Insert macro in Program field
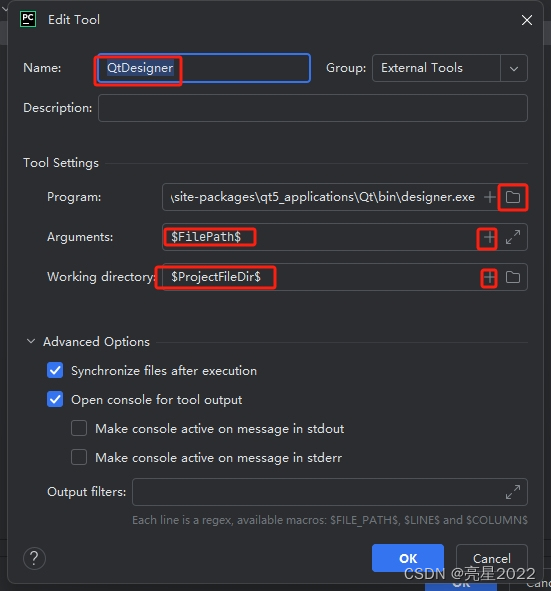 [x=490, y=197]
